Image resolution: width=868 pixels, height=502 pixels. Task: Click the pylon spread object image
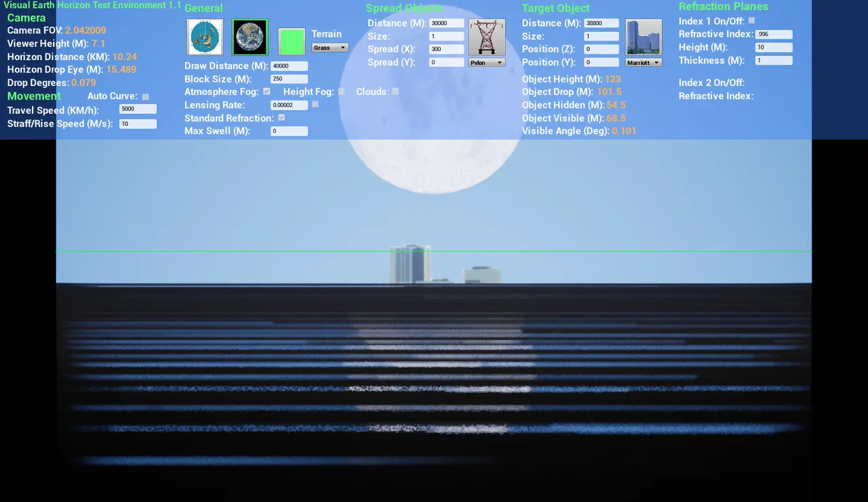coord(487,37)
